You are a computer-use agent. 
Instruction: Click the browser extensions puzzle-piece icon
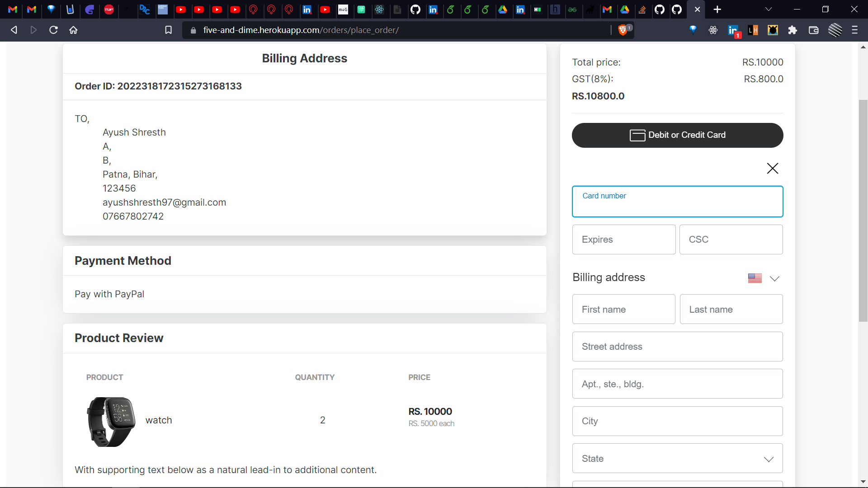click(x=793, y=30)
